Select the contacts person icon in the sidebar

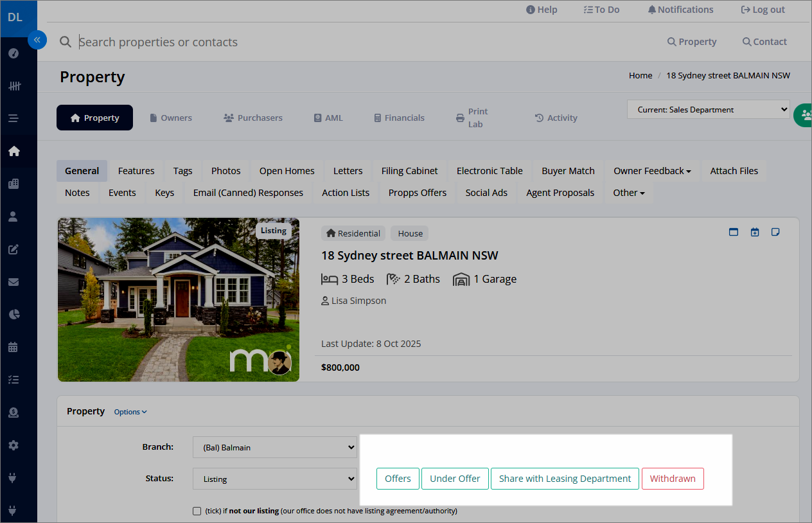coord(13,217)
